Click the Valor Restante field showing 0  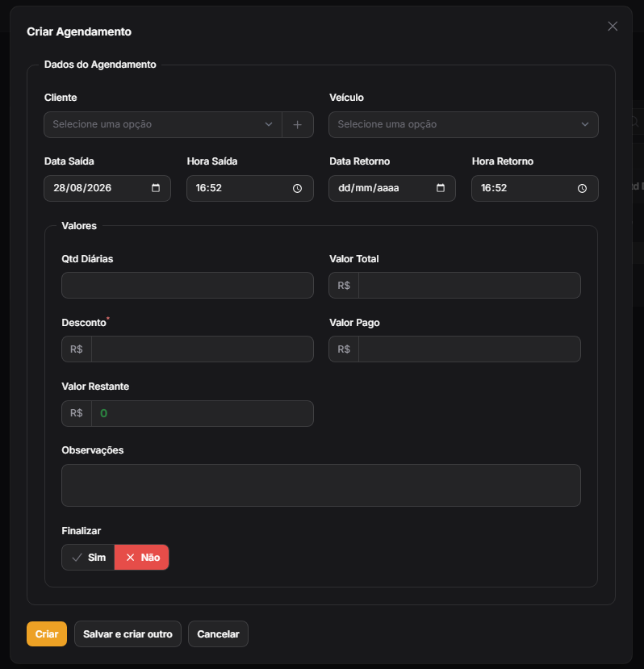tap(203, 413)
